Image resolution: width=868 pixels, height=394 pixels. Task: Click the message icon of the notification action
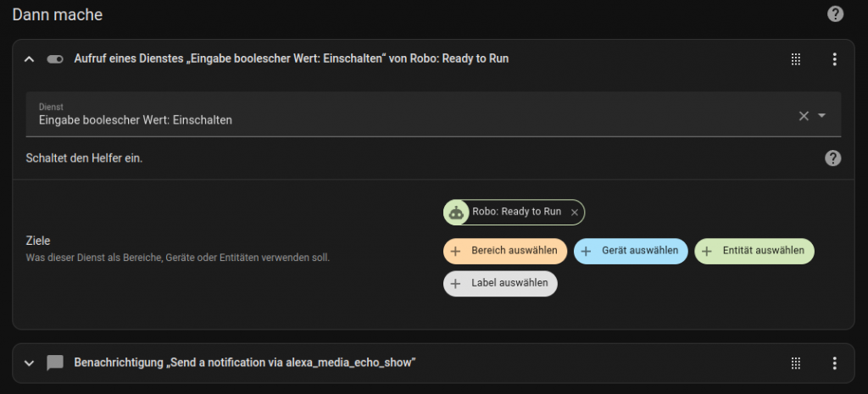[55, 363]
